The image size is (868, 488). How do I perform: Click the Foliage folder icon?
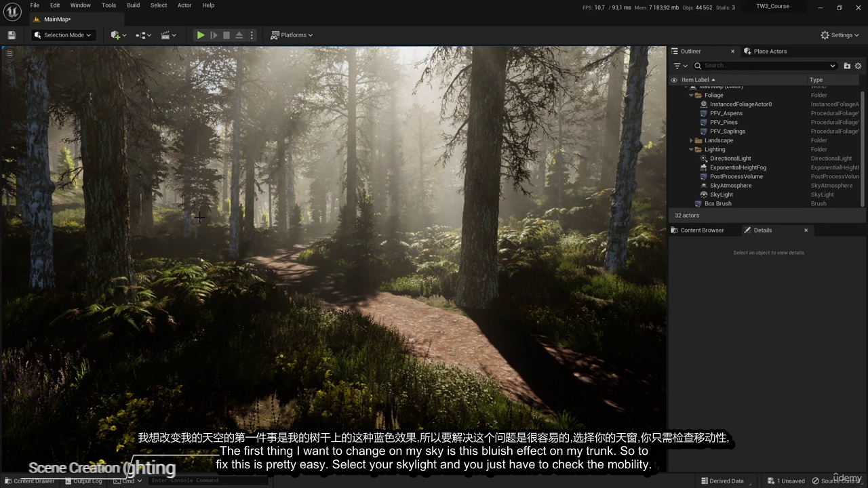click(x=698, y=96)
